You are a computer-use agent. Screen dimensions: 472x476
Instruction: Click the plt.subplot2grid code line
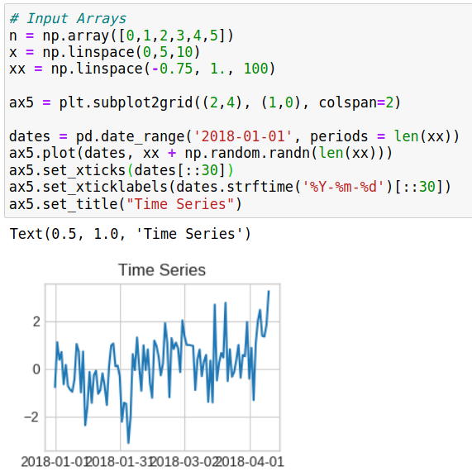pos(205,102)
